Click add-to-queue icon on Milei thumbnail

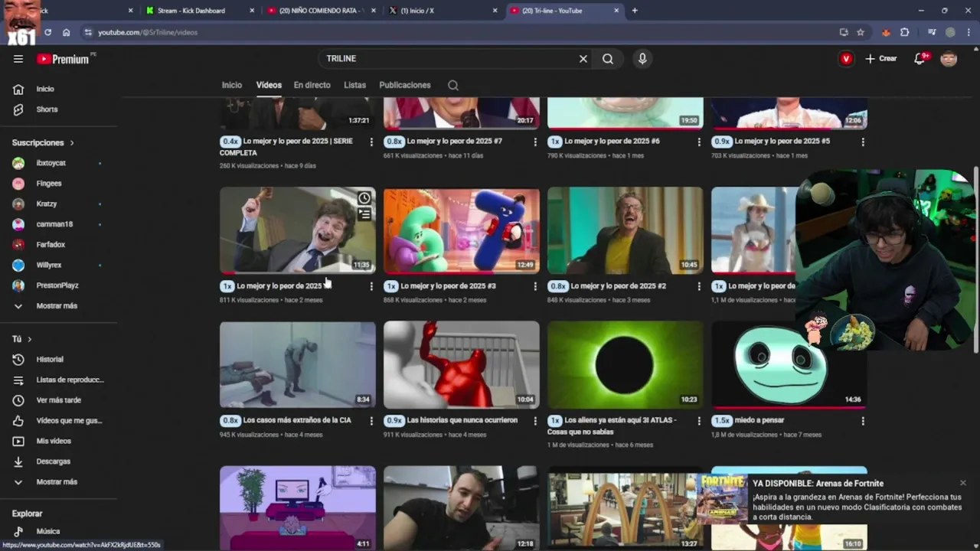pyautogui.click(x=364, y=214)
